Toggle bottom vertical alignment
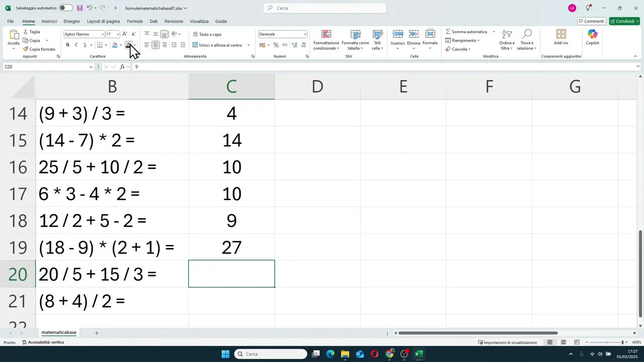This screenshot has height=362, width=644. coord(164,34)
